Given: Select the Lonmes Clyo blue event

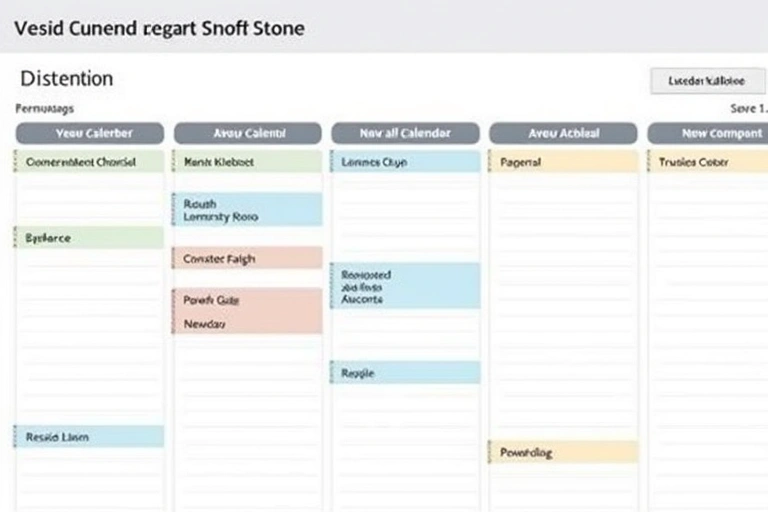Looking at the screenshot, I should (x=405, y=161).
